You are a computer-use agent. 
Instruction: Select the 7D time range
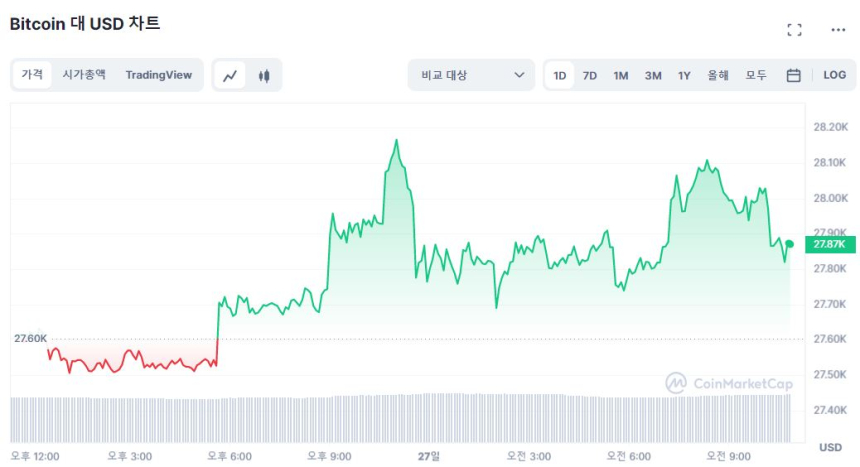[590, 75]
